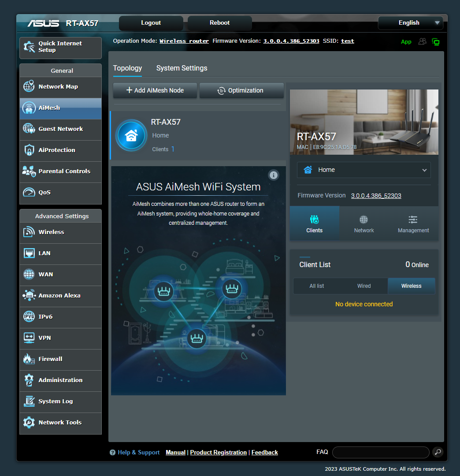Click the Reboot button
This screenshot has height=476, width=460.
(x=220, y=23)
